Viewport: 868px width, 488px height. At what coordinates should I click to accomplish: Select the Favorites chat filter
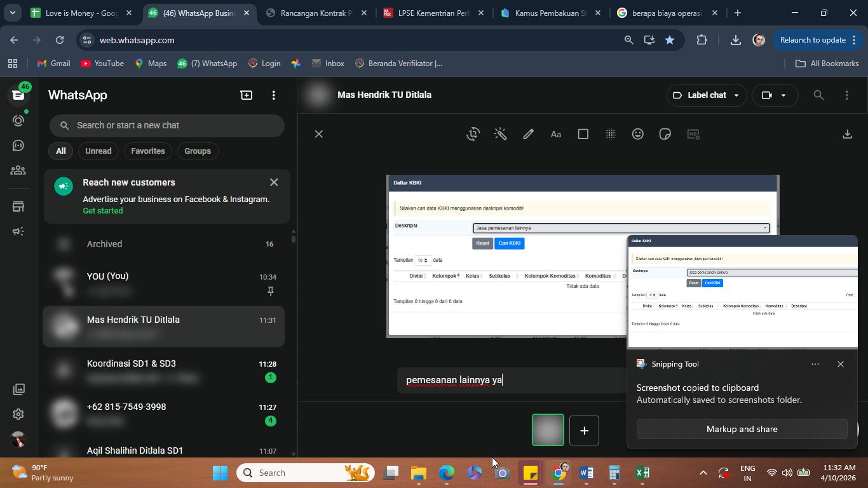148,151
